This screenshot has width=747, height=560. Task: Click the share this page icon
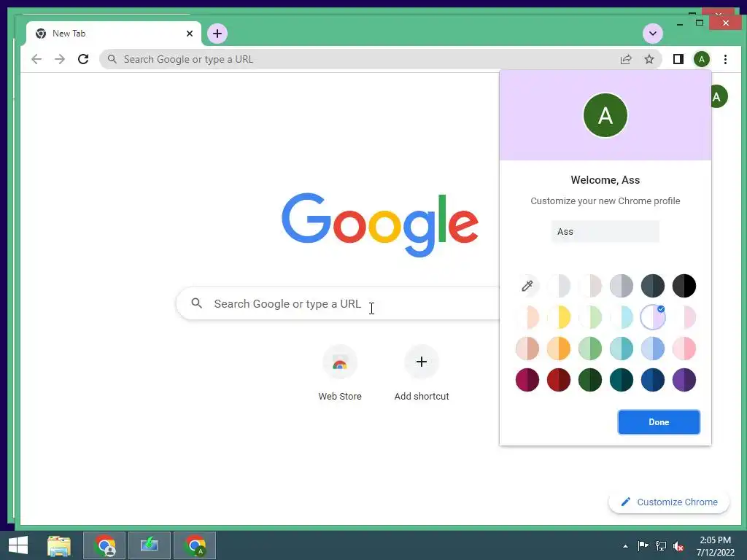pos(625,59)
